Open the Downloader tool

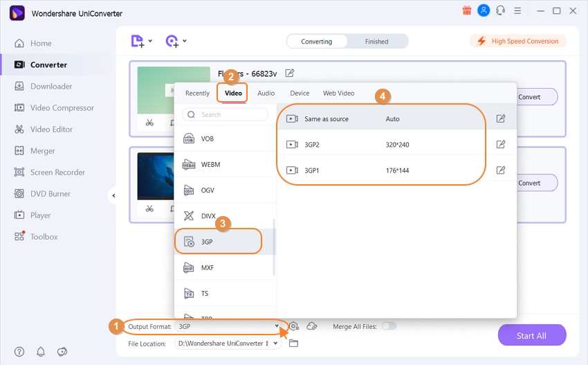point(43,87)
